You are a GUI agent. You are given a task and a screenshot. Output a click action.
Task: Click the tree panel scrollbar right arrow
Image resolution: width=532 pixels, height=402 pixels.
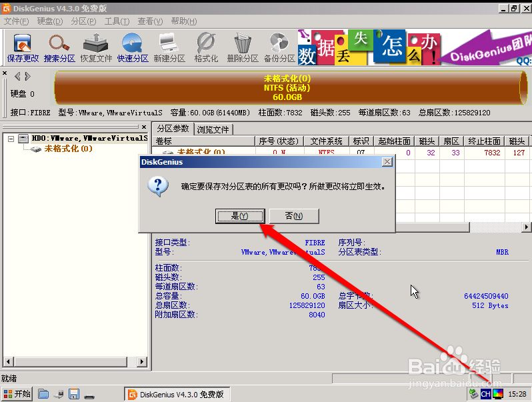point(142,361)
